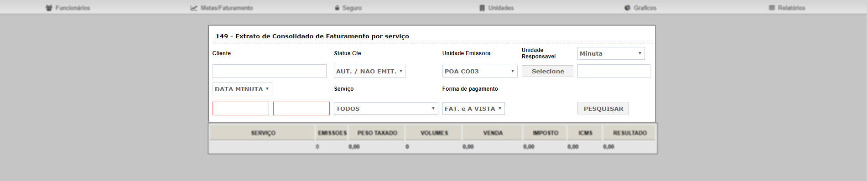Click the Graficos pie chart icon
Image resolution: width=868 pixels, height=181 pixels.
pyautogui.click(x=628, y=8)
